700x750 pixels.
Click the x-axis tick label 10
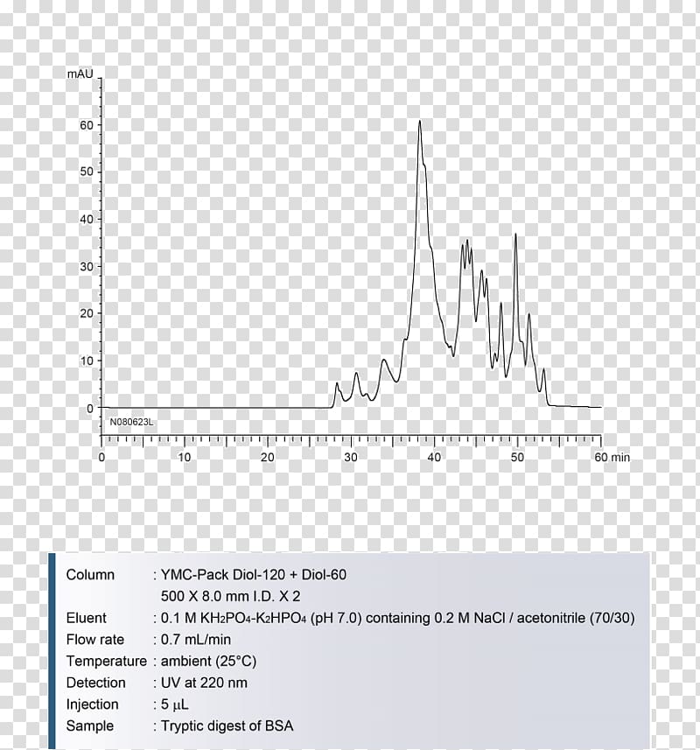185,458
